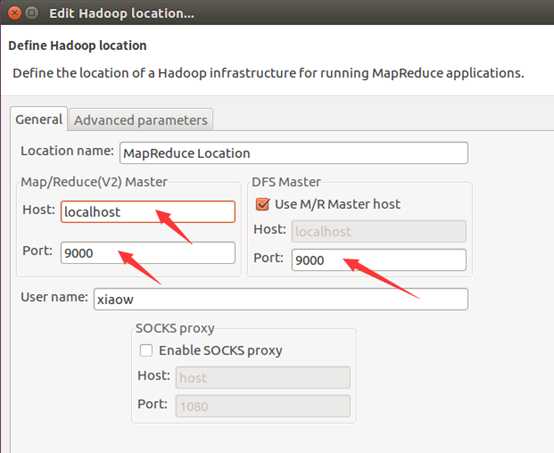This screenshot has width=554, height=453.
Task: Click the User name input field
Action: tap(281, 299)
